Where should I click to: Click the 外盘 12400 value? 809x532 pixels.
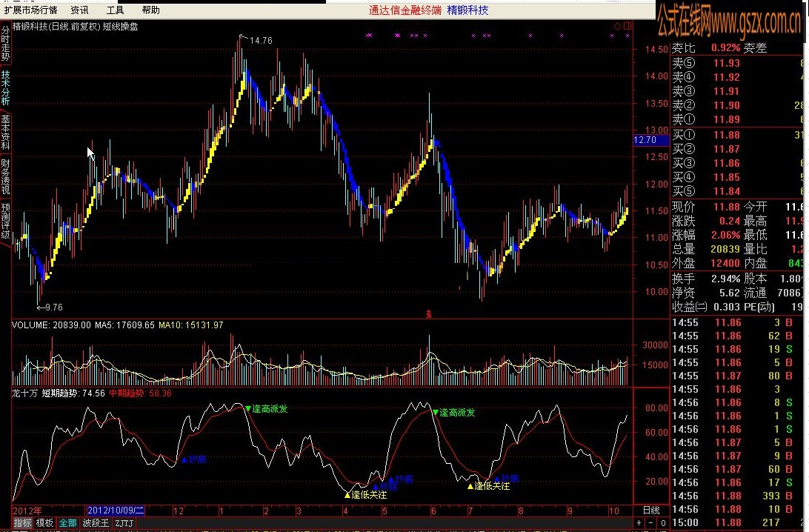(725, 263)
